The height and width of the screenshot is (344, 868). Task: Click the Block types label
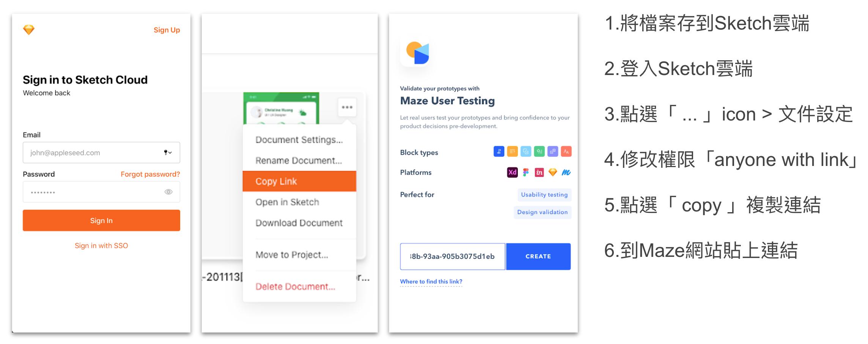(x=419, y=152)
